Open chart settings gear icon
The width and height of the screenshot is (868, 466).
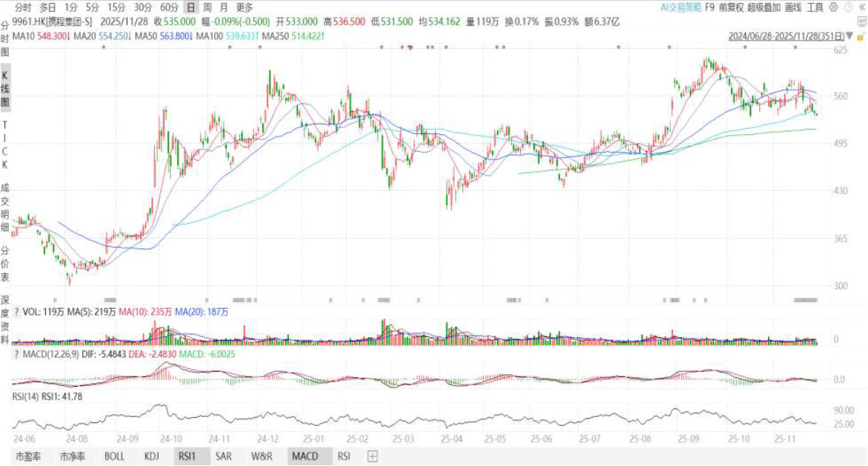click(835, 7)
